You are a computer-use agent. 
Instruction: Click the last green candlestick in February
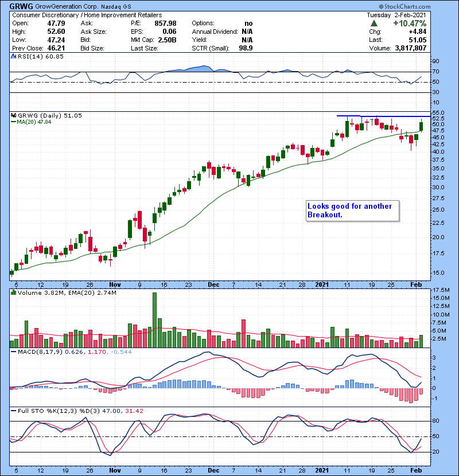[421, 126]
